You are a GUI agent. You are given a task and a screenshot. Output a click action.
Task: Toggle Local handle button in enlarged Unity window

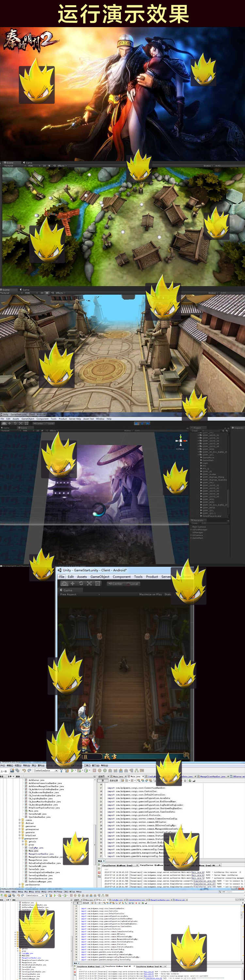(133, 583)
